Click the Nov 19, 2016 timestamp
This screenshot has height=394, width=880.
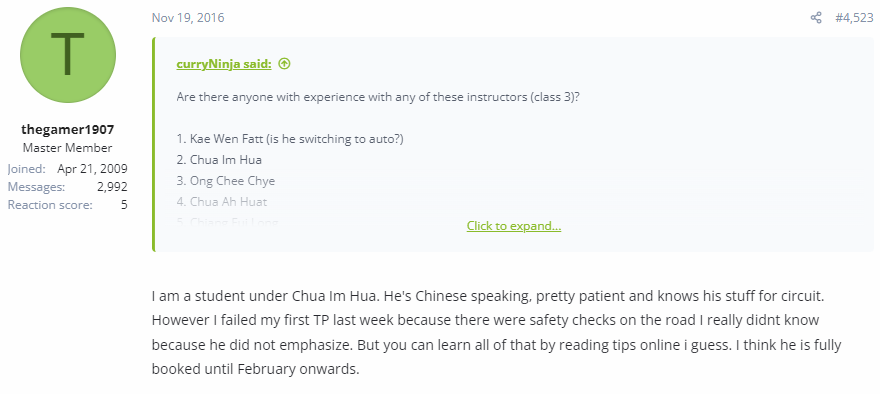click(x=188, y=18)
